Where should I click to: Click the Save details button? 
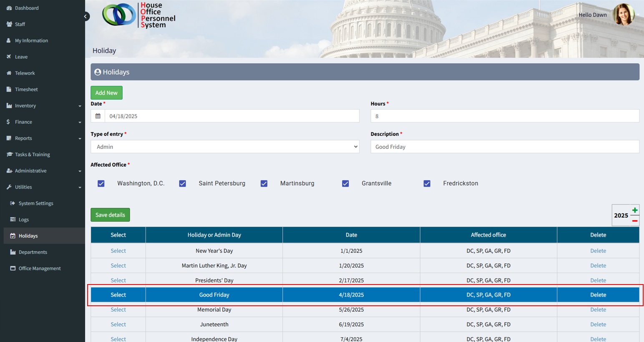point(110,215)
